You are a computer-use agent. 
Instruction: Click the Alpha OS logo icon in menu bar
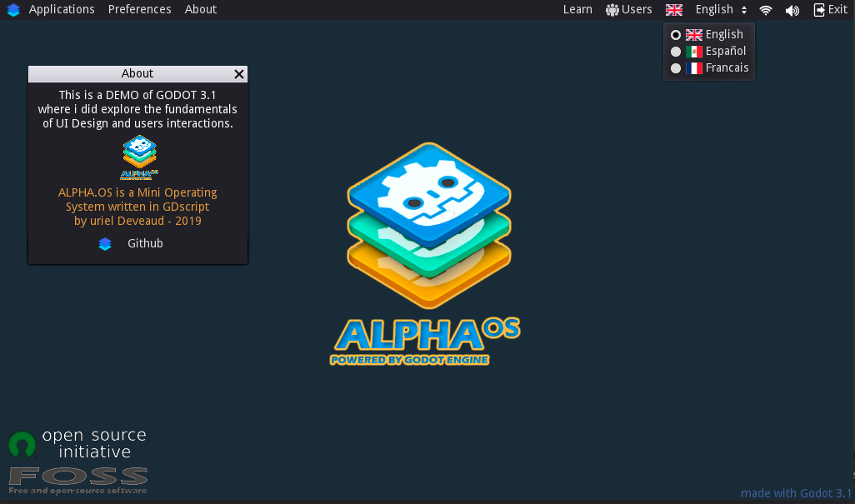point(13,10)
